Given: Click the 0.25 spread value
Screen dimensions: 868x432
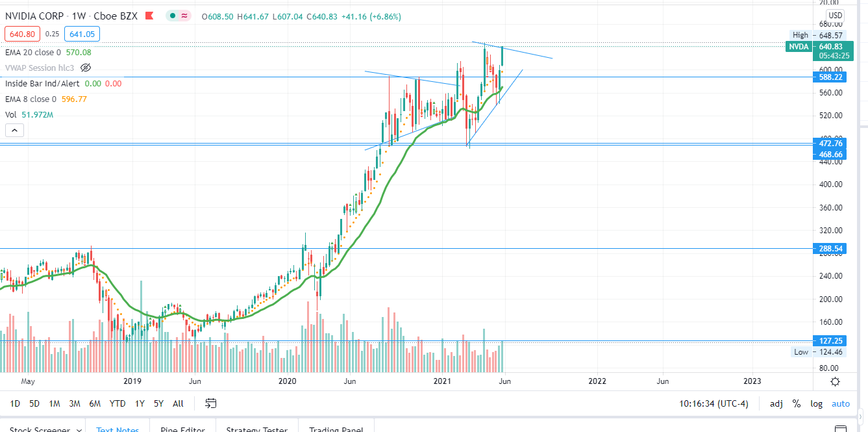Looking at the screenshot, I should click(x=53, y=34).
